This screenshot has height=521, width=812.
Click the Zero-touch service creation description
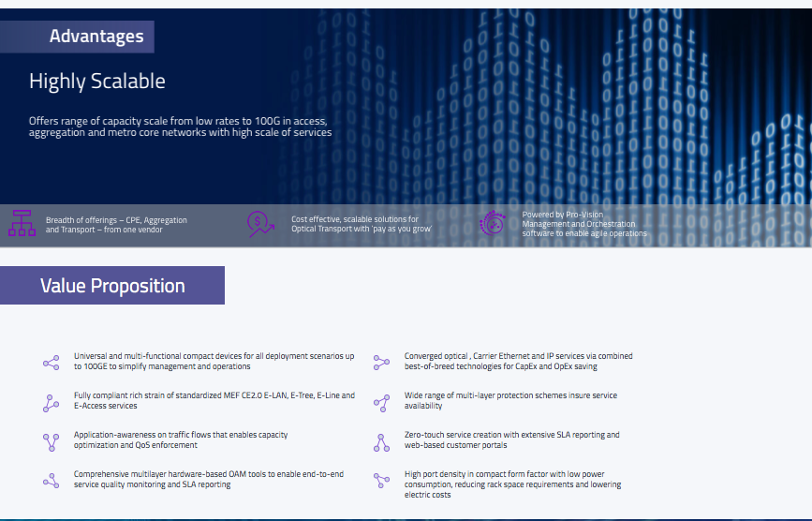511,440
